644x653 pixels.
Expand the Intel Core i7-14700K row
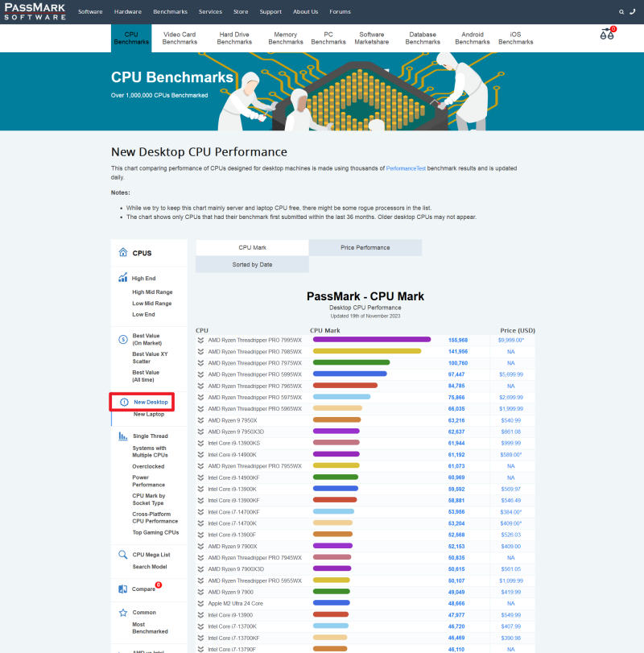[x=200, y=523]
